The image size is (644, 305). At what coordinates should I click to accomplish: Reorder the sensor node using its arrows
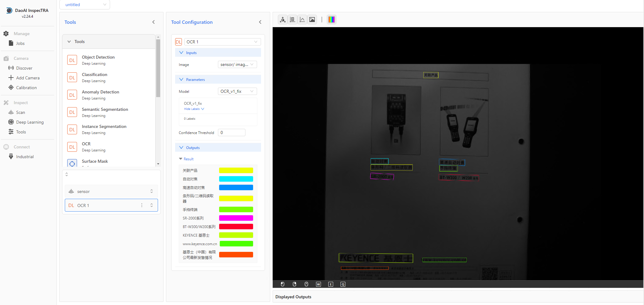pos(152,191)
